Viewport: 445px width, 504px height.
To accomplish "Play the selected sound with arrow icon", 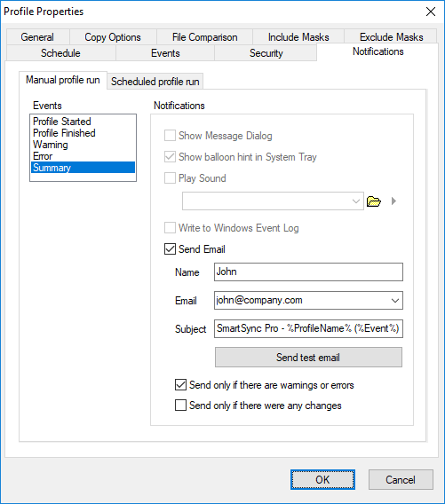I will point(393,201).
